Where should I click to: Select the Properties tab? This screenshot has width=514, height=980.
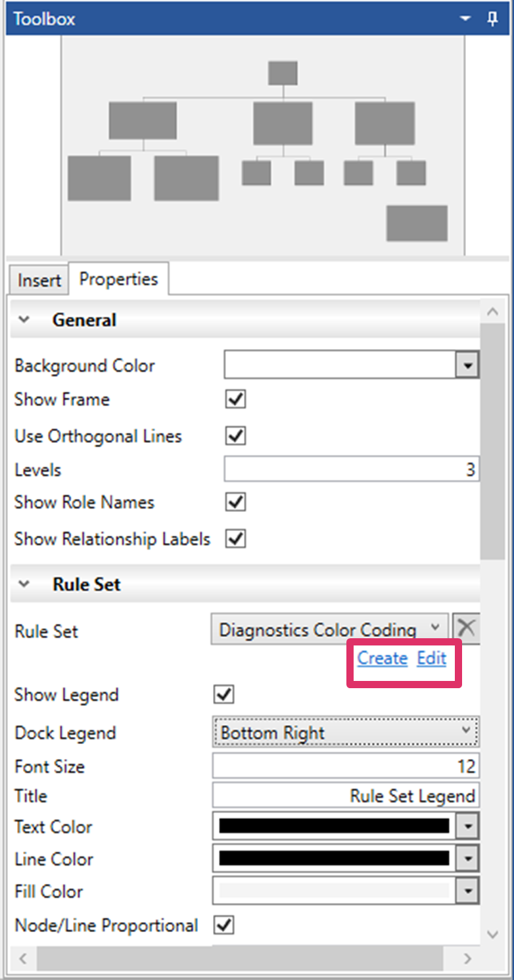118,279
